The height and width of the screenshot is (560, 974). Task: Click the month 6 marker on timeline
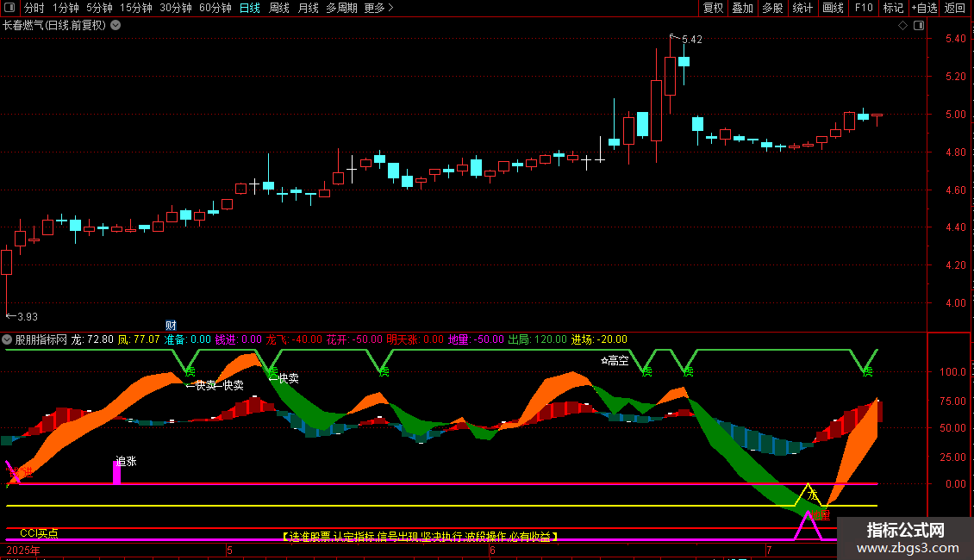492,551
